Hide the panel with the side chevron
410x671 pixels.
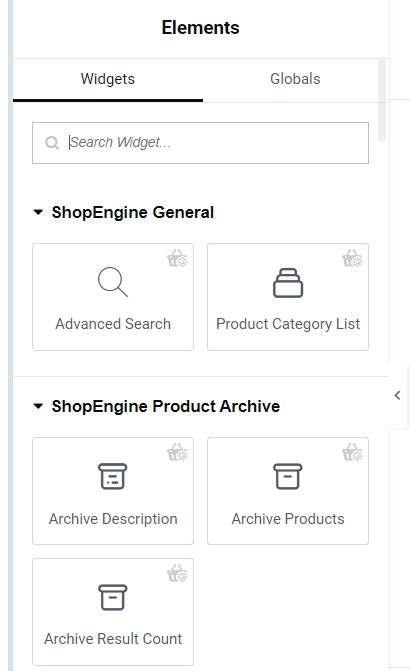(x=397, y=395)
